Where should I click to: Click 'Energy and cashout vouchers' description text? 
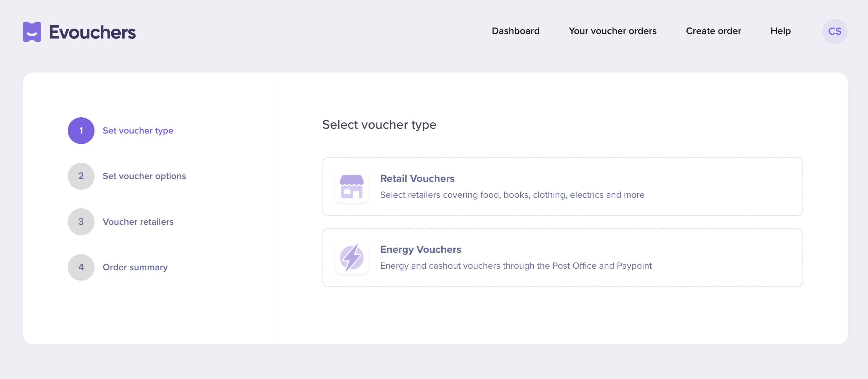coord(516,266)
